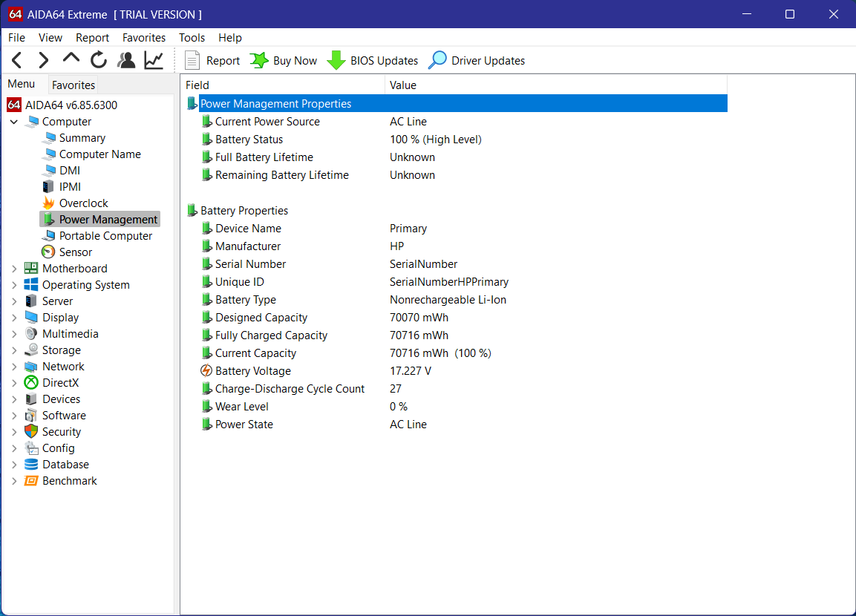Viewport: 856px width, 616px height.
Task: Click the Designed Capacity row
Action: pos(457,318)
